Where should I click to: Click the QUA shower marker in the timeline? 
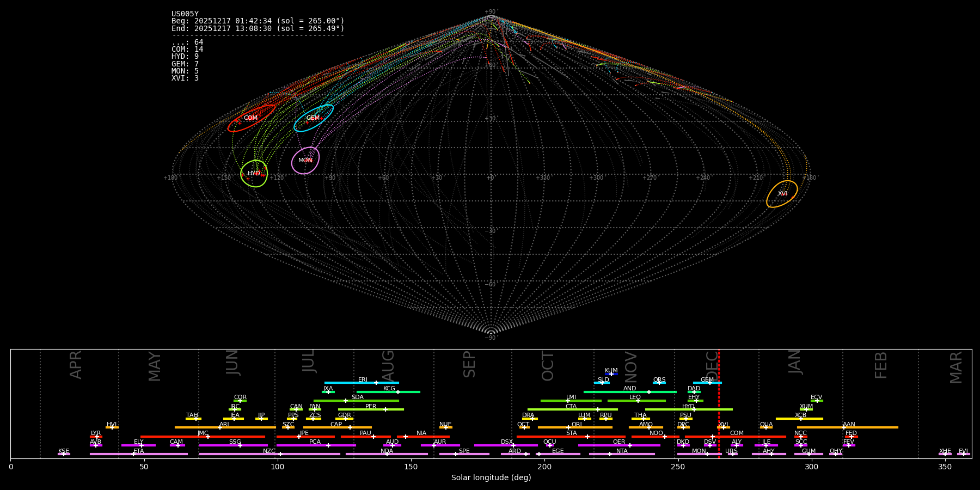pyautogui.click(x=766, y=427)
